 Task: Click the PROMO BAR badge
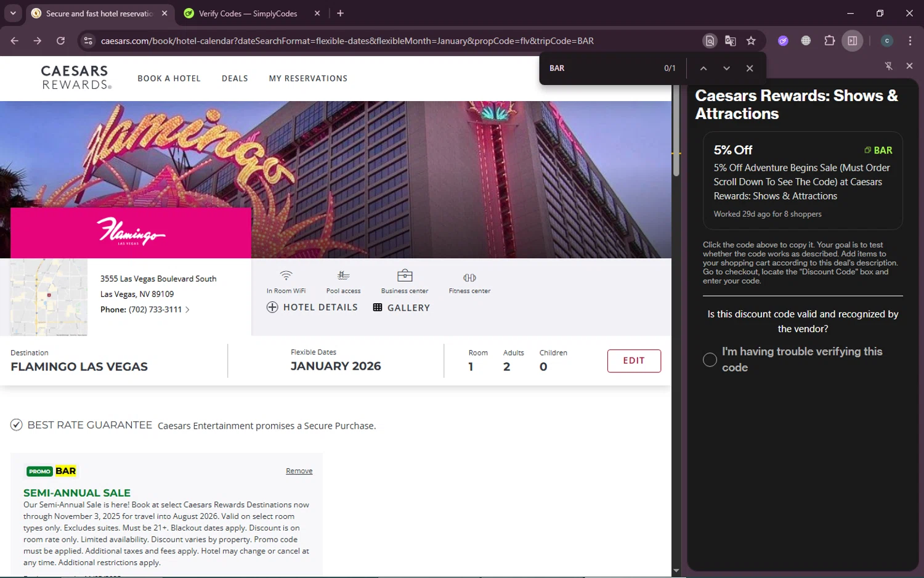[x=52, y=471]
